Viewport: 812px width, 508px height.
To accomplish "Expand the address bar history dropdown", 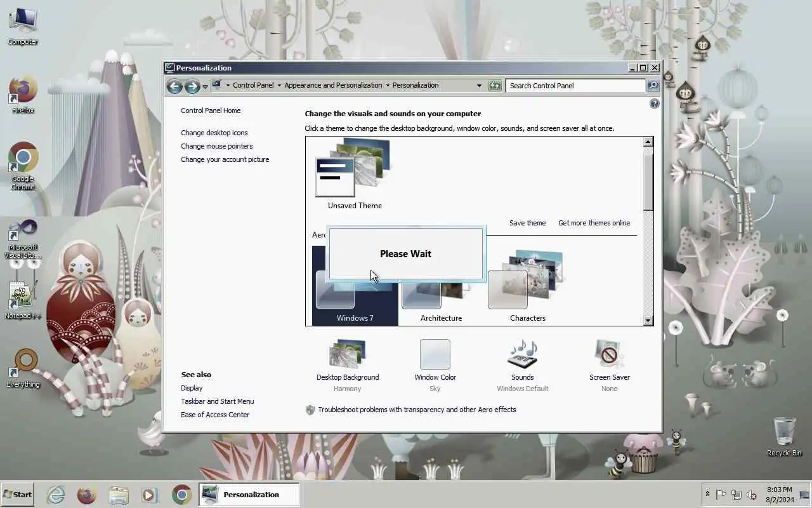I will [x=479, y=85].
